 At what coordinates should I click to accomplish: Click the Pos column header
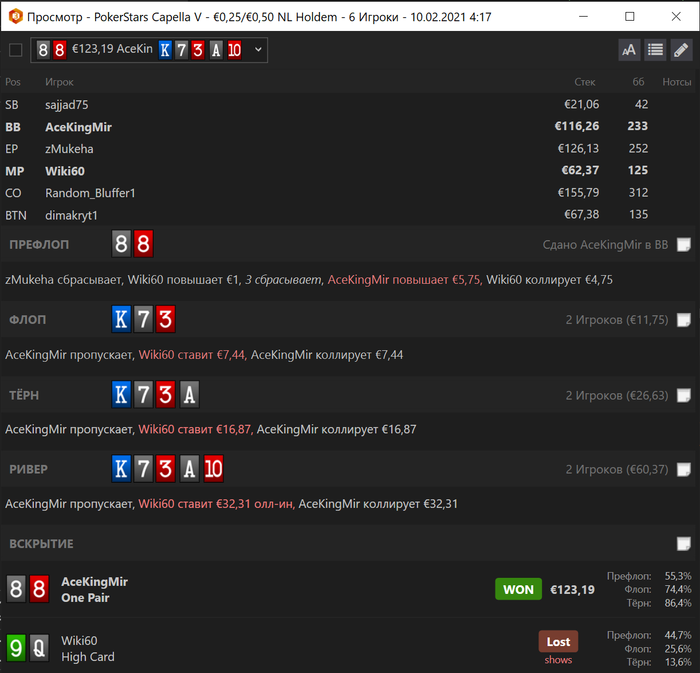(13, 82)
